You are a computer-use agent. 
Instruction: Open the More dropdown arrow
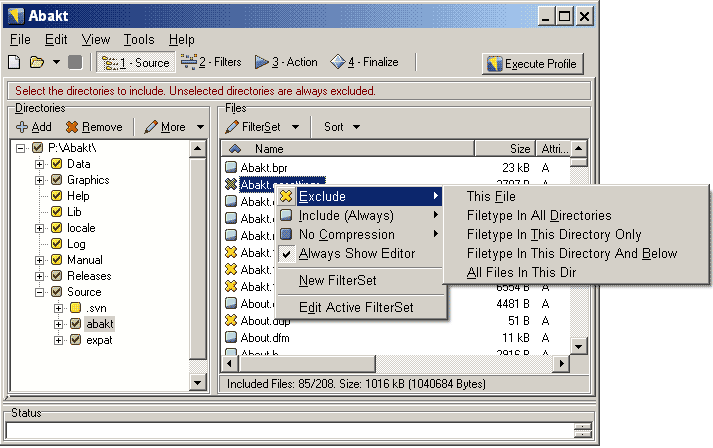[x=200, y=127]
